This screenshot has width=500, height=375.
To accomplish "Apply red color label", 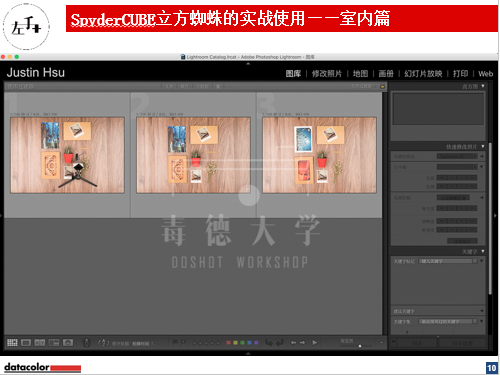I will tap(228, 343).
